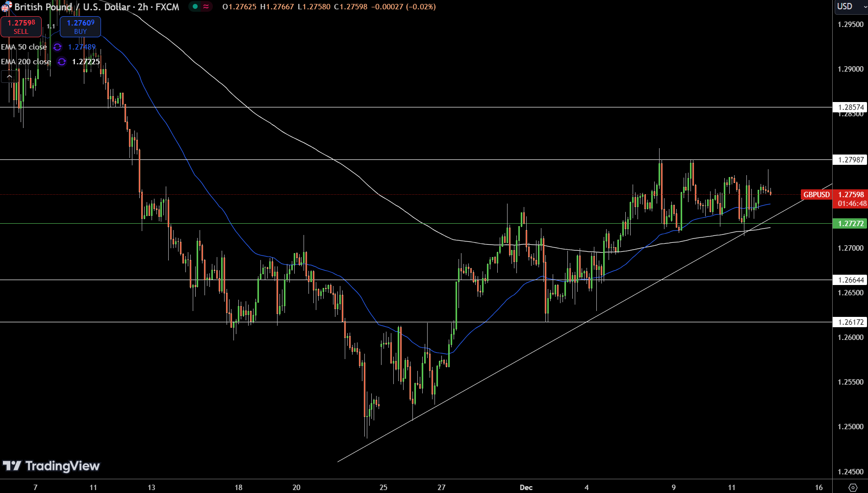
Task: Click the 7 date label on the time axis
Action: pos(35,487)
